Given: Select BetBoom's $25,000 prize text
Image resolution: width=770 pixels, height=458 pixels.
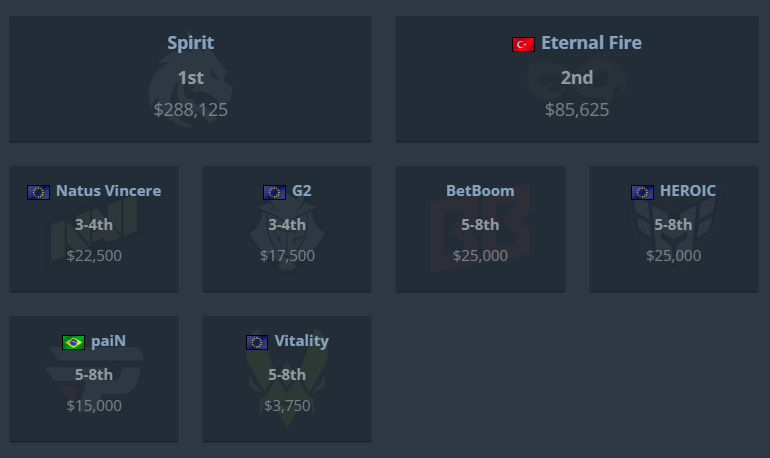Looking at the screenshot, I should (480, 256).
